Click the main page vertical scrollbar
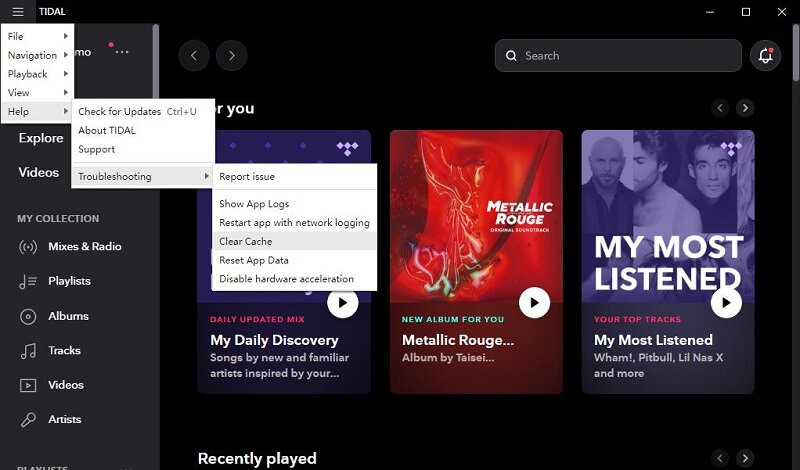This screenshot has height=470, width=800. [796, 52]
